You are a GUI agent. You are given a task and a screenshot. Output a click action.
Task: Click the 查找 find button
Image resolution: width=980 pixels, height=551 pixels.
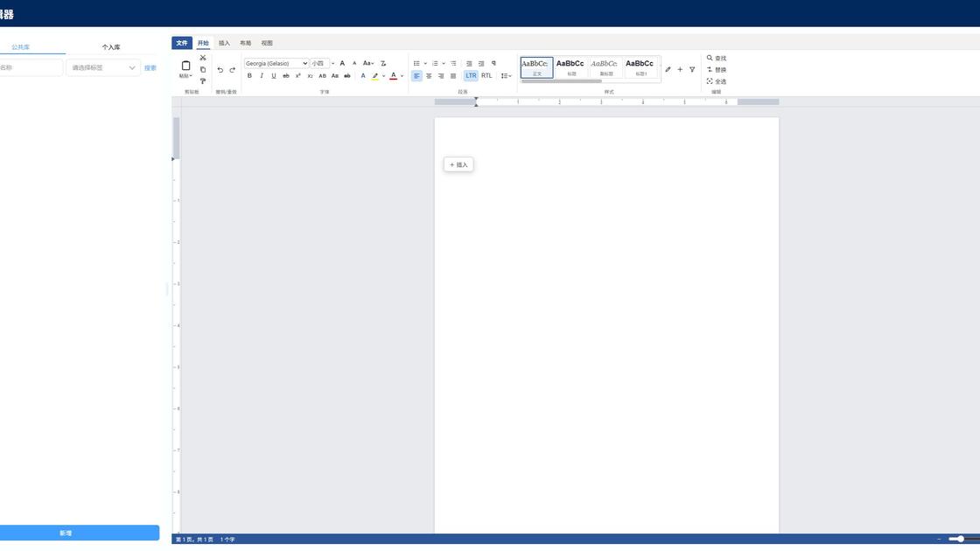pos(717,58)
